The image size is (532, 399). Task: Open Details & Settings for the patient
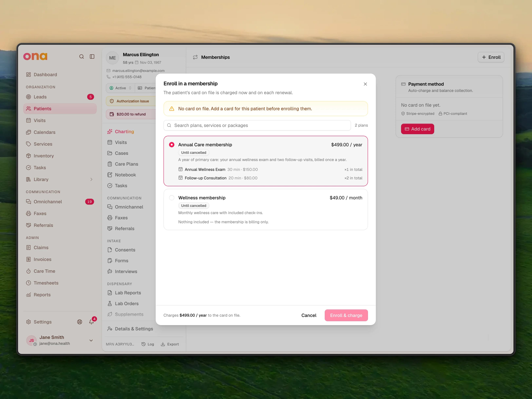click(130, 329)
